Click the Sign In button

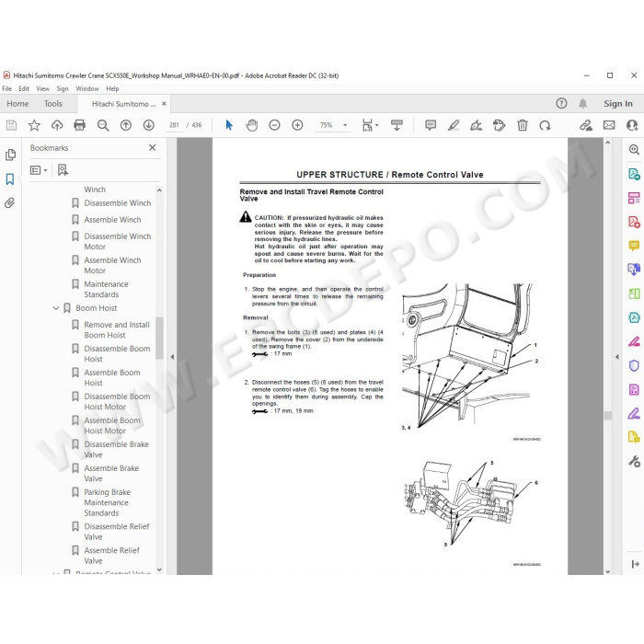[617, 103]
